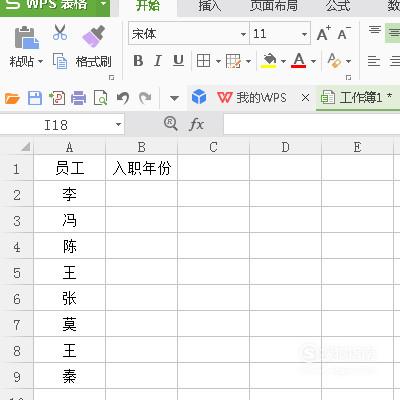Click the Print icon
Screen dimensions: 400x400
point(79,98)
